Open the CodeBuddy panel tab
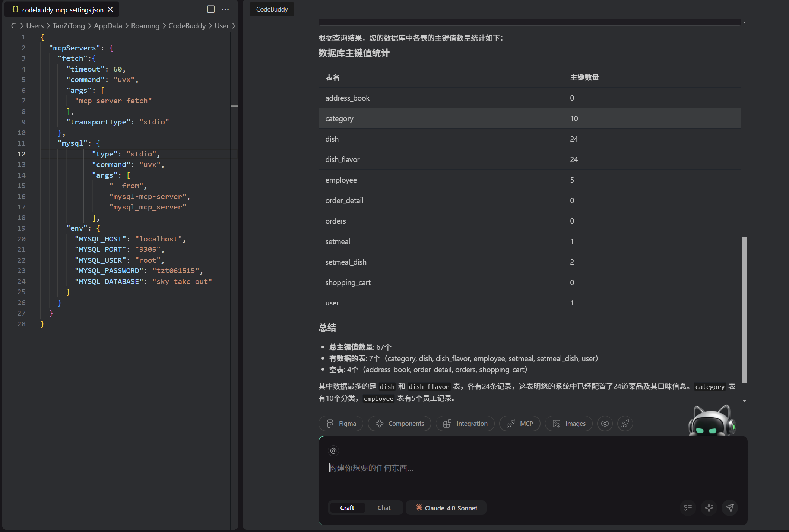Image resolution: width=789 pixels, height=532 pixels. click(272, 9)
